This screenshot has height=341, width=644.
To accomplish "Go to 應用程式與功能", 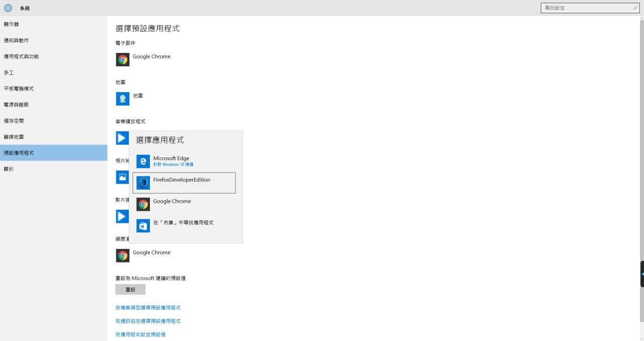I will [x=53, y=56].
